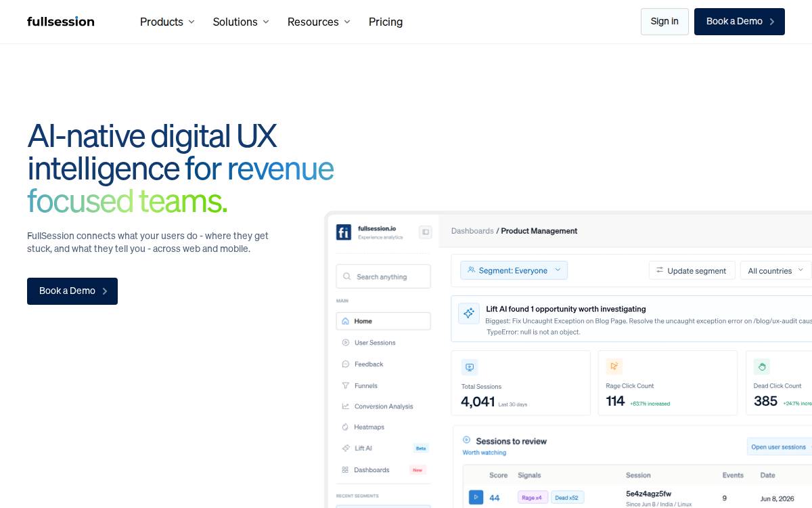Click the search magnifier icon
This screenshot has width=812, height=508.
pos(347,276)
